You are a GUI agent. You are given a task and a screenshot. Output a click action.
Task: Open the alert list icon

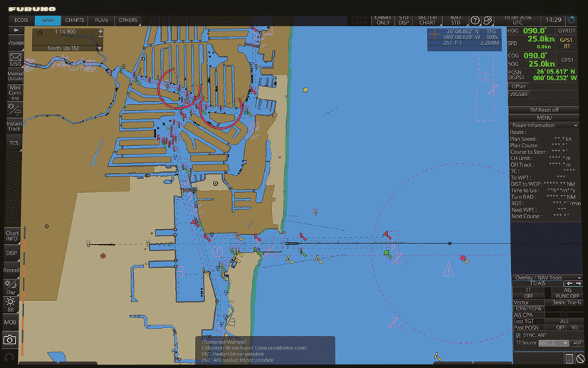coord(569,359)
